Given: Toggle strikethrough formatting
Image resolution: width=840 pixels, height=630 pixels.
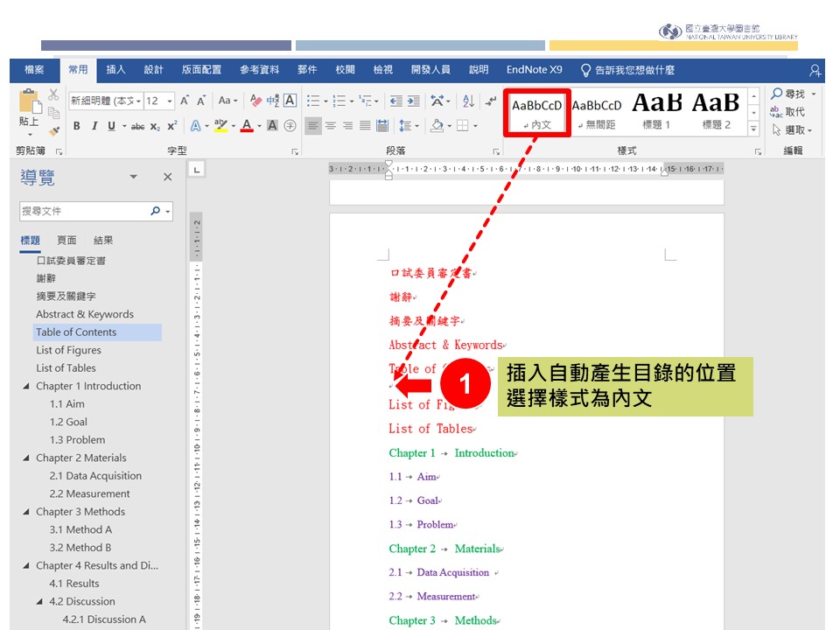Looking at the screenshot, I should point(137,126).
